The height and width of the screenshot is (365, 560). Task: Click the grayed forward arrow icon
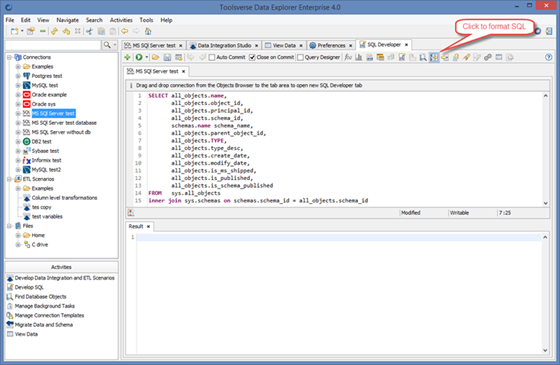[x=136, y=31]
